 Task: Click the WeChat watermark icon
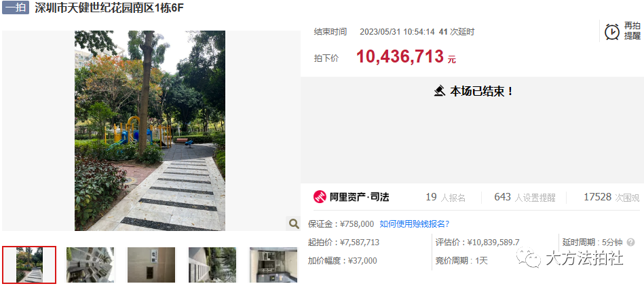click(529, 257)
